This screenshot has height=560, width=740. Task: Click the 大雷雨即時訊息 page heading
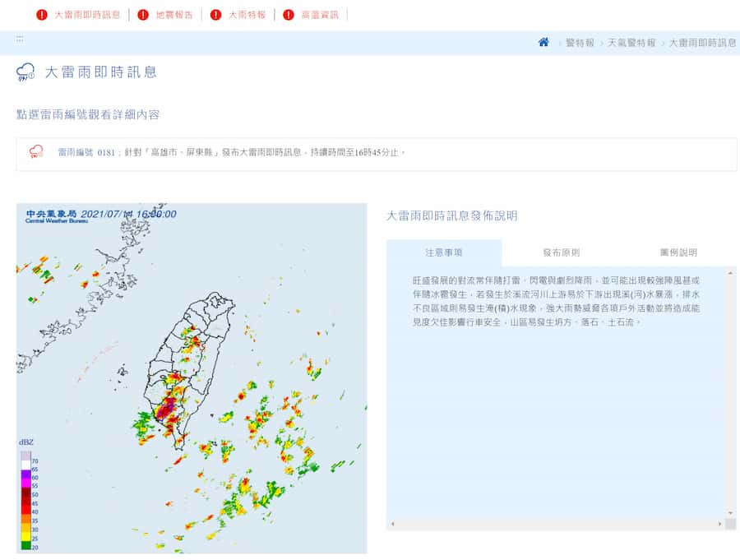[101, 72]
